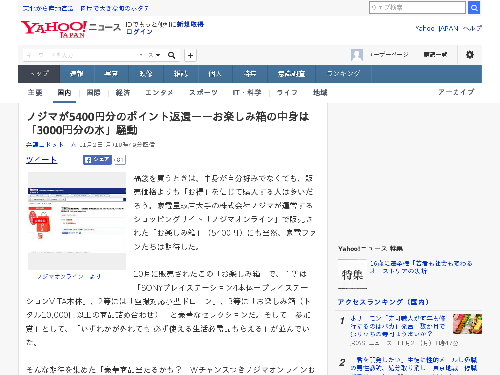Open the article screenshot thumbnail
500x375 pixels.
tap(77, 221)
